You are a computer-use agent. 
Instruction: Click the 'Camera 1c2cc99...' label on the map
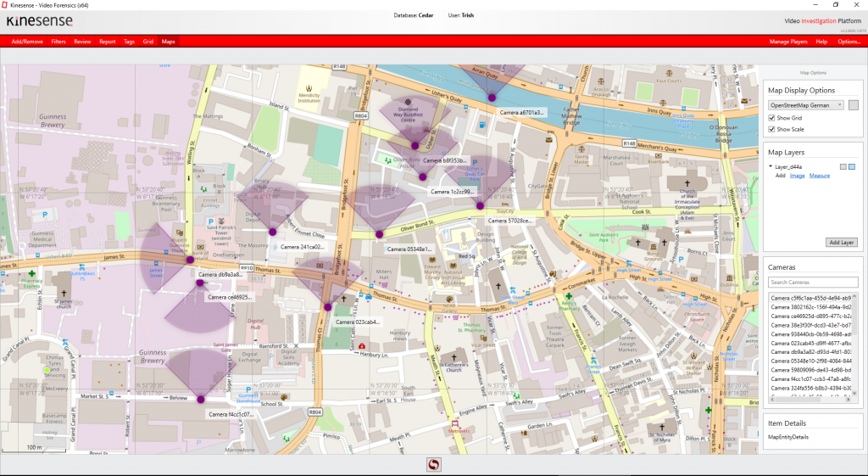point(453,192)
